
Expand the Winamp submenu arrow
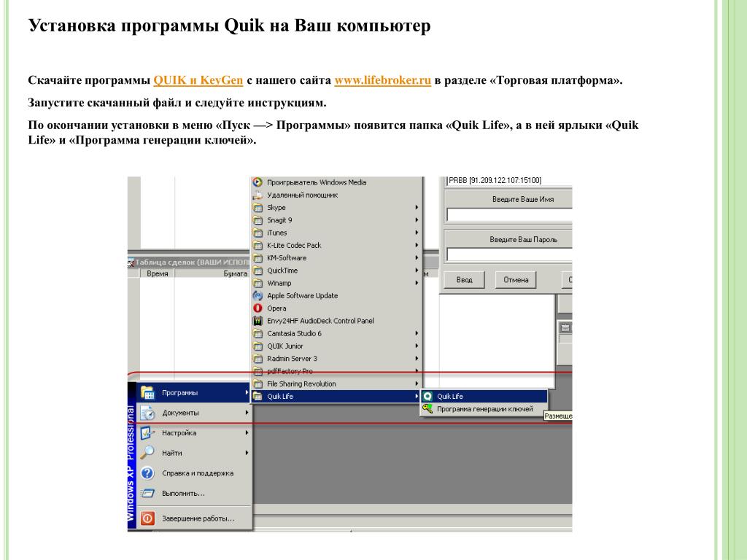(x=417, y=283)
